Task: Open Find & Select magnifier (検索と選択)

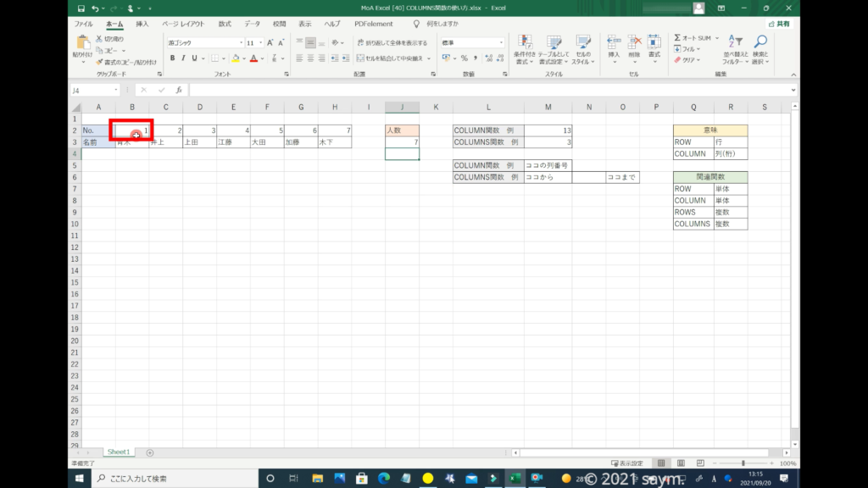Action: (760, 49)
